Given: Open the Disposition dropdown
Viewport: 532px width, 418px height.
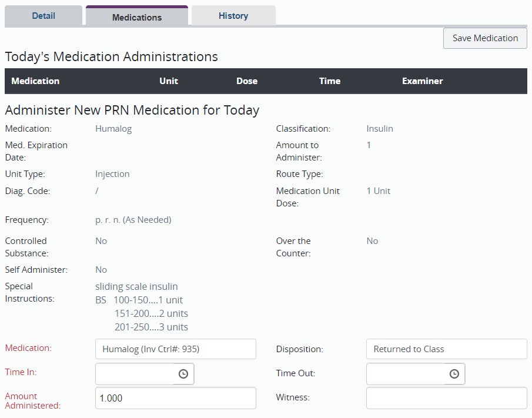Looking at the screenshot, I should tap(447, 349).
